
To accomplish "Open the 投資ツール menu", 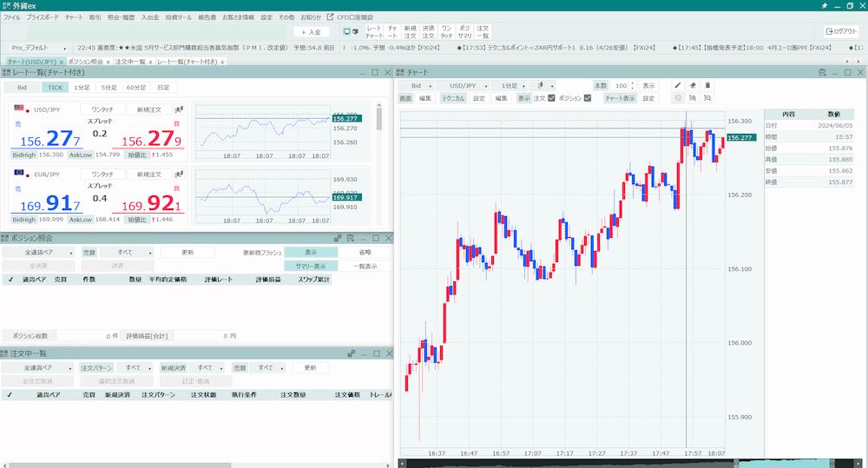I will tap(179, 17).
